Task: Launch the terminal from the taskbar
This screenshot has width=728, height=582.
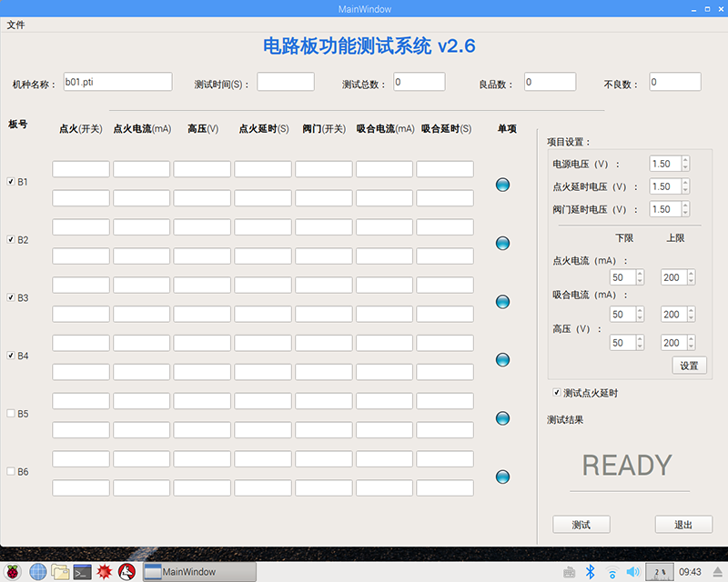Action: [x=83, y=572]
